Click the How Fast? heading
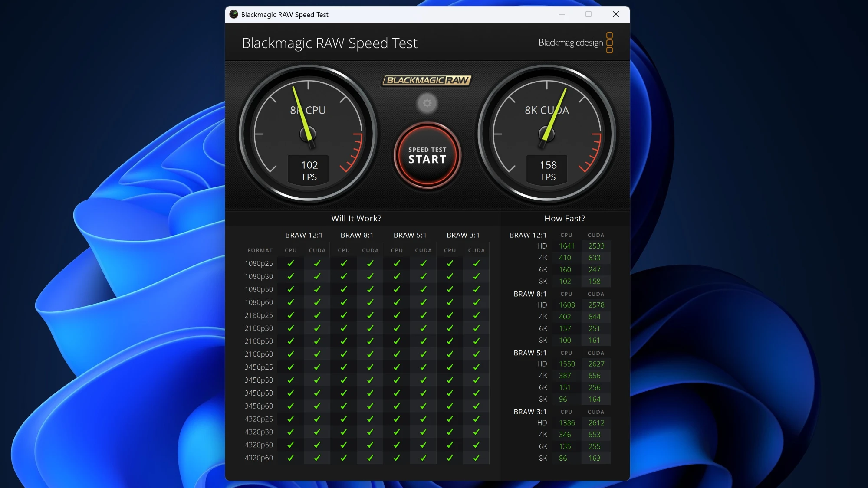The width and height of the screenshot is (868, 488). point(565,218)
